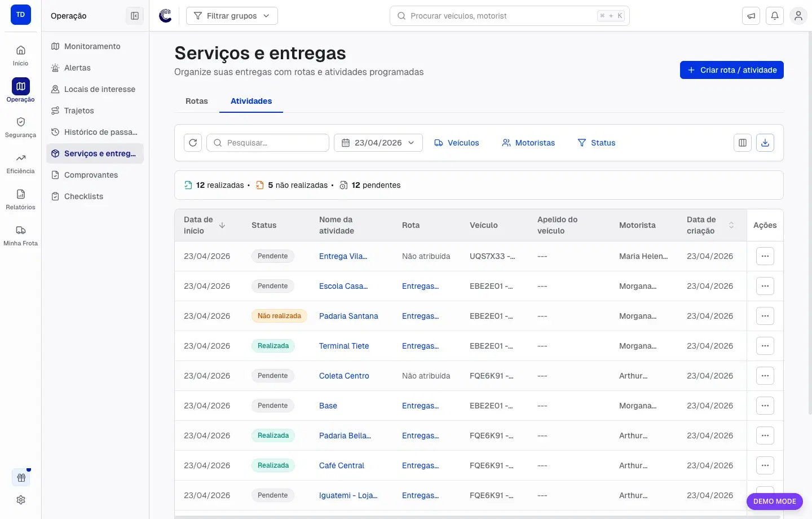Open Trajetos in the sidebar
Viewport: 812px width, 519px height.
[x=95, y=111]
